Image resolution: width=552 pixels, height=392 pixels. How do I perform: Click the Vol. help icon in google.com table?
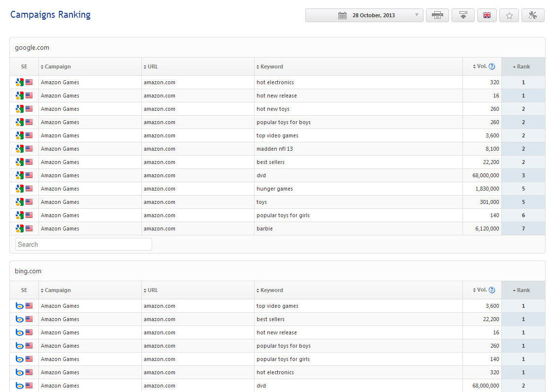491,67
